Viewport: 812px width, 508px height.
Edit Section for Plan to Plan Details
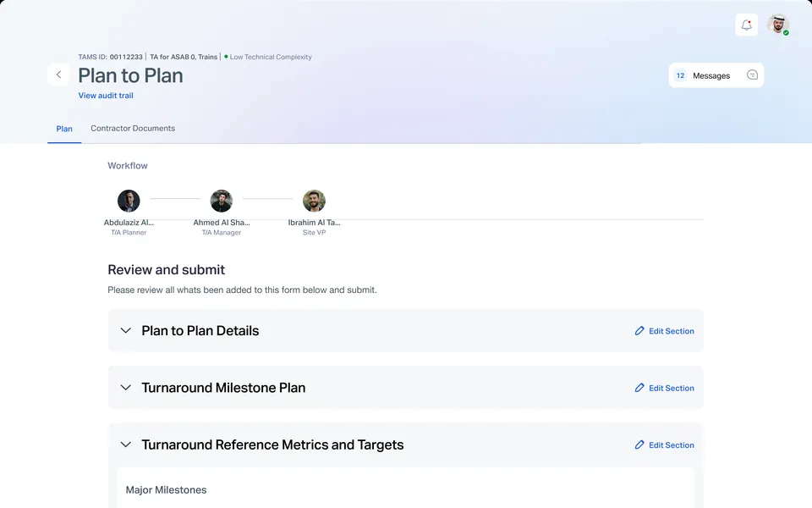[665, 331]
